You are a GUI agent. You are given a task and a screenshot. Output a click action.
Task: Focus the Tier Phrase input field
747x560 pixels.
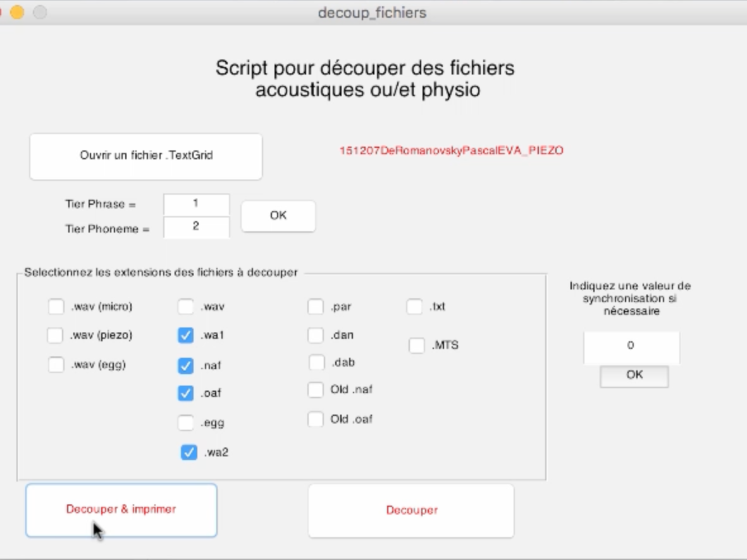click(x=196, y=205)
